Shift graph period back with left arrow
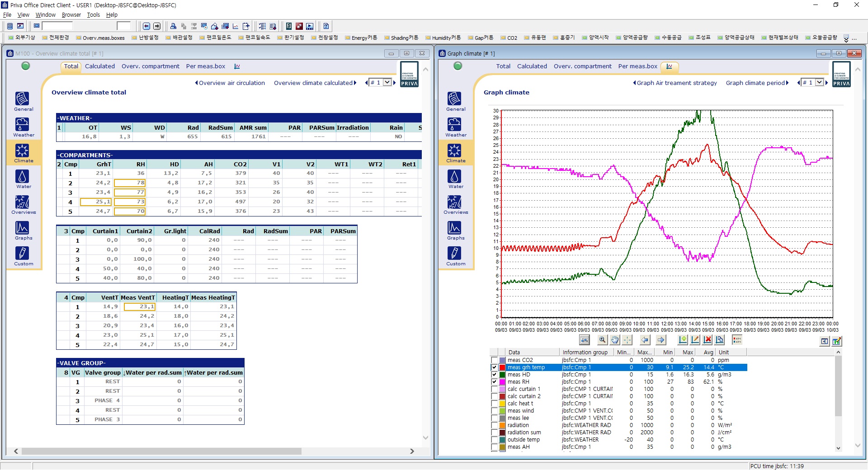The height and width of the screenshot is (470, 868). tap(645, 340)
